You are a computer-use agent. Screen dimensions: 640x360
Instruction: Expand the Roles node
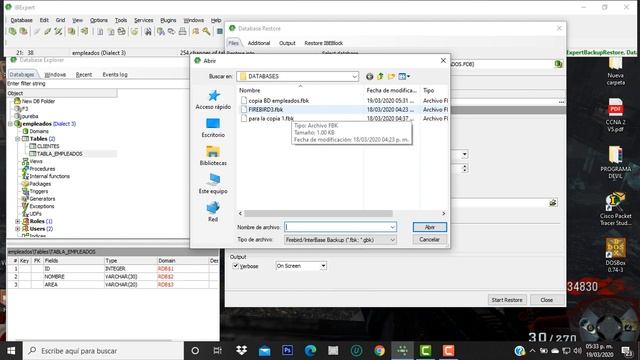pyautogui.click(x=18, y=221)
